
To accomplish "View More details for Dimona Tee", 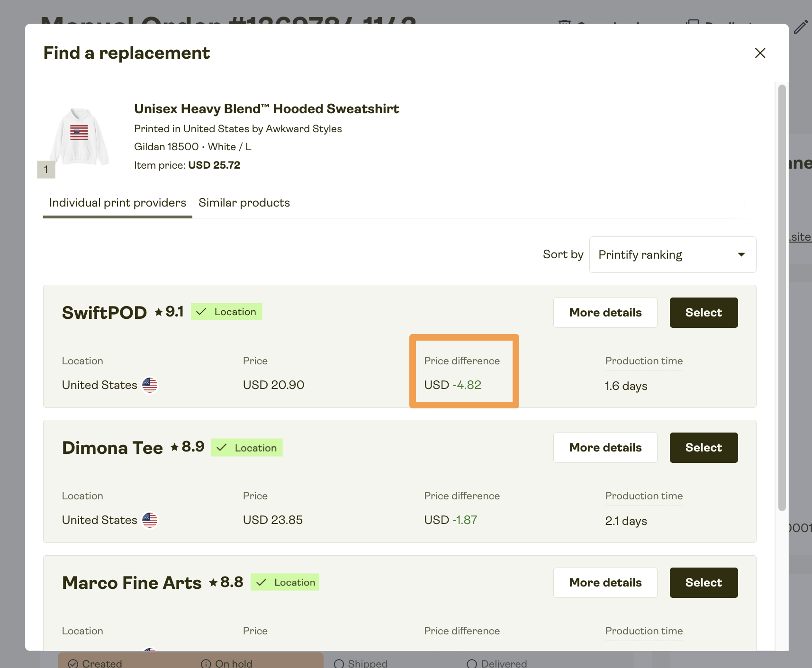I will click(605, 447).
